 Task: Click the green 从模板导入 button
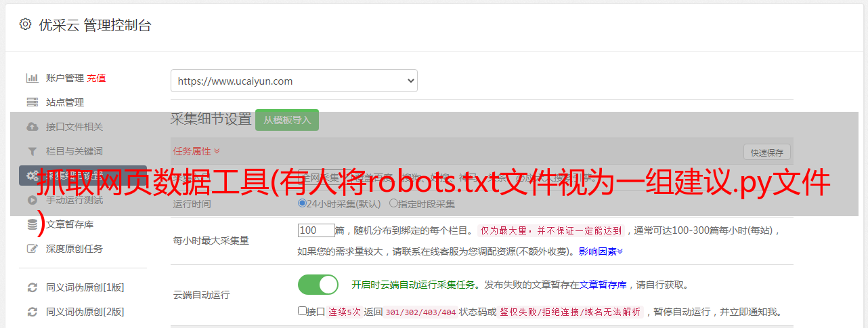(287, 120)
